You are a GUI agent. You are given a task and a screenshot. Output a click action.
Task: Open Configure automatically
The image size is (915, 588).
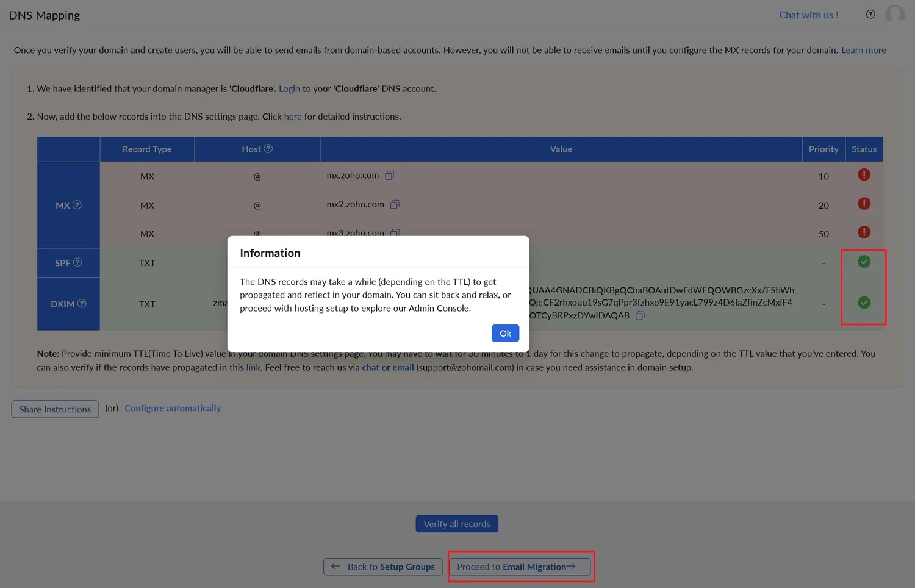pos(173,407)
